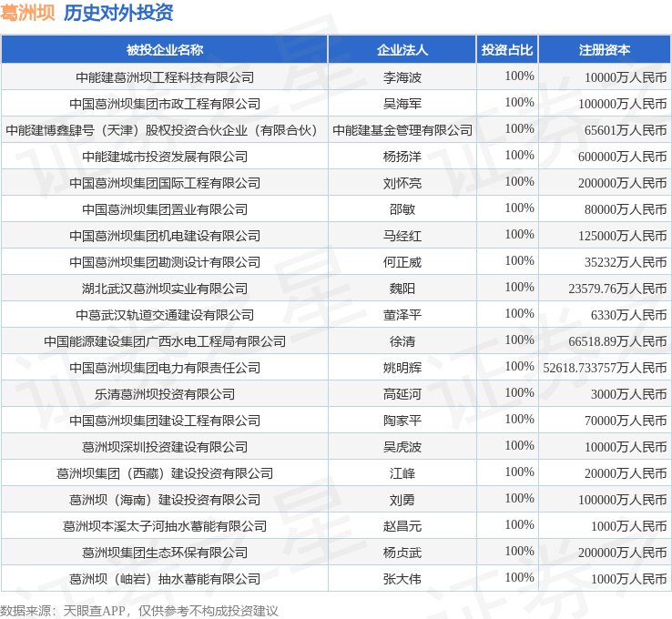The width and height of the screenshot is (672, 619).
Task: Click 葛洲坝（岫岩）抽水蓄能有限公司 cell
Action: click(x=165, y=579)
